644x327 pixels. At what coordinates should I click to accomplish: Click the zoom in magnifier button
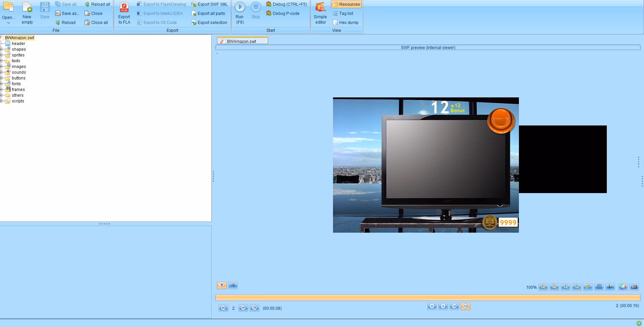[x=543, y=287]
